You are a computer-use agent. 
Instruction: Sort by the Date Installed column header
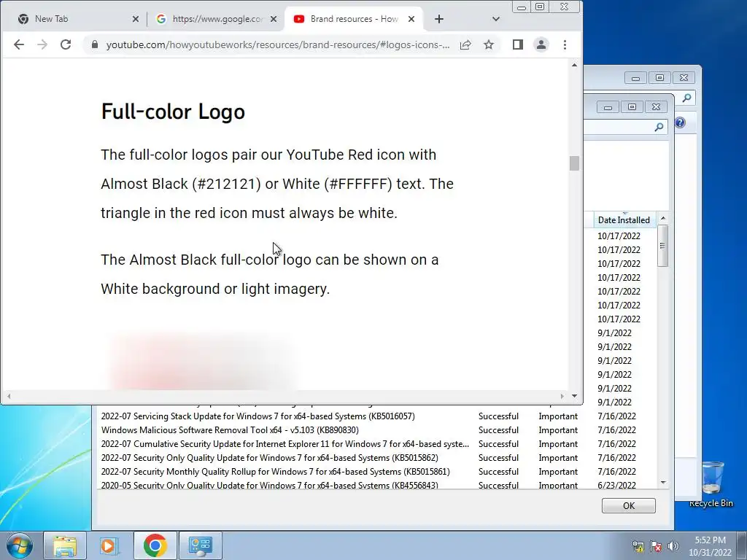click(624, 220)
